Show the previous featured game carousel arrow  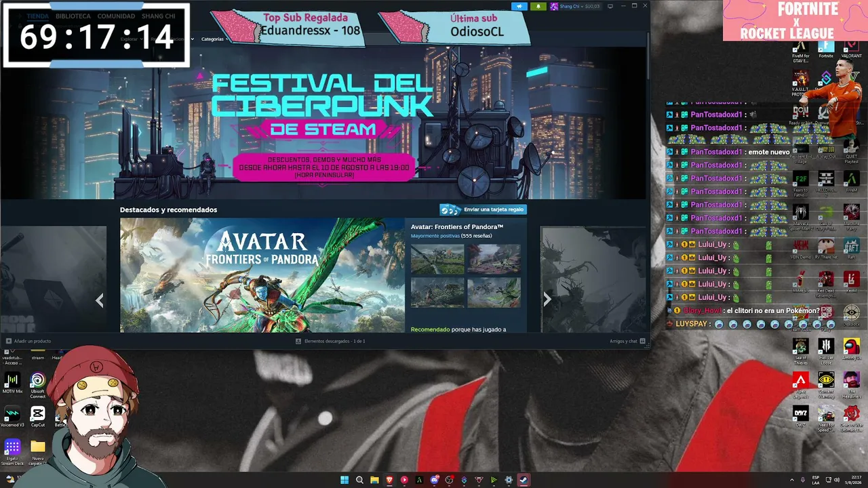[x=100, y=300]
